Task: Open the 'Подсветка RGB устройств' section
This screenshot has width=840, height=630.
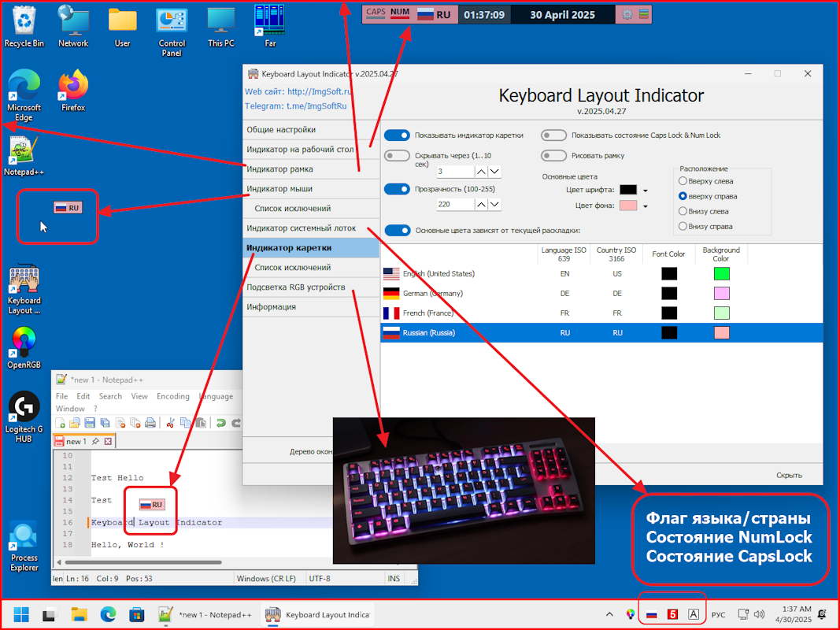Action: tap(311, 287)
